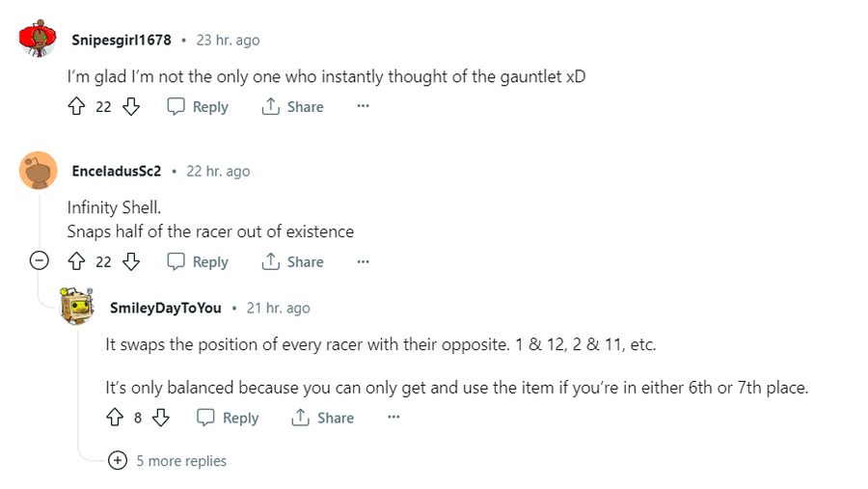Open Snipesgirl1678's avatar profile picture
This screenshot has width=868, height=489.
click(39, 40)
